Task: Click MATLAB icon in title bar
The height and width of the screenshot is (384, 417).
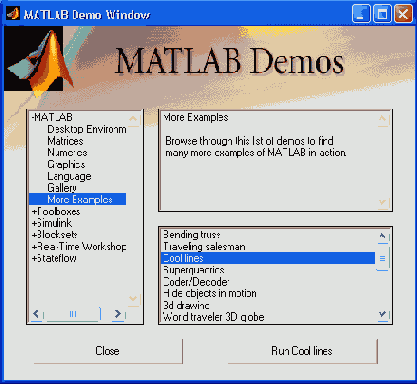Action: pos(13,13)
